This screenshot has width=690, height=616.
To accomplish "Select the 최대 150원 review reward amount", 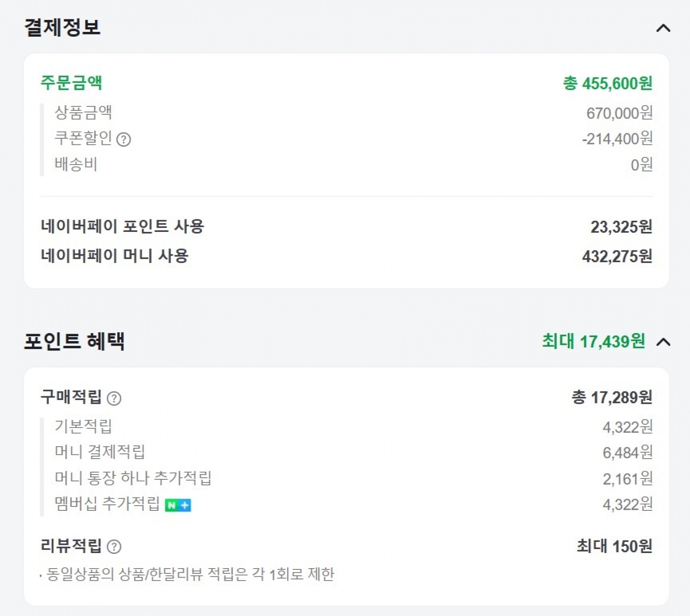I will 614,546.
